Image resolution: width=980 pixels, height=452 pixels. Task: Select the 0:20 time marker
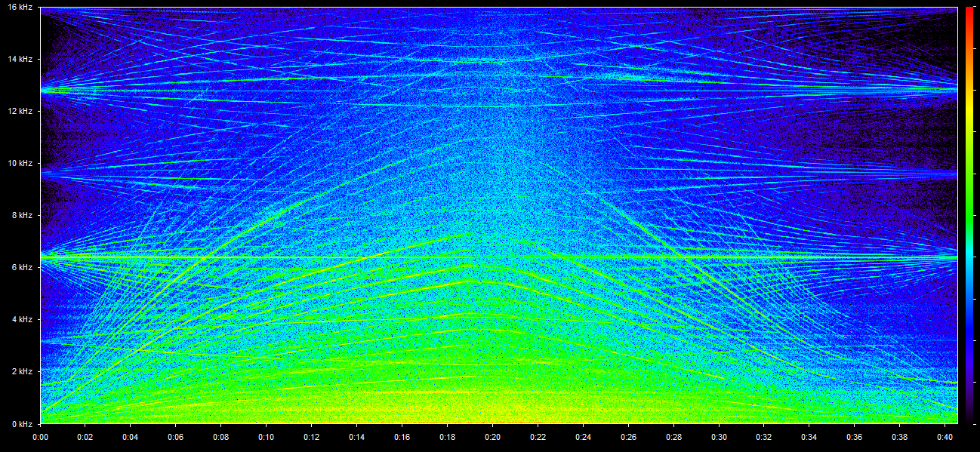[x=493, y=437]
